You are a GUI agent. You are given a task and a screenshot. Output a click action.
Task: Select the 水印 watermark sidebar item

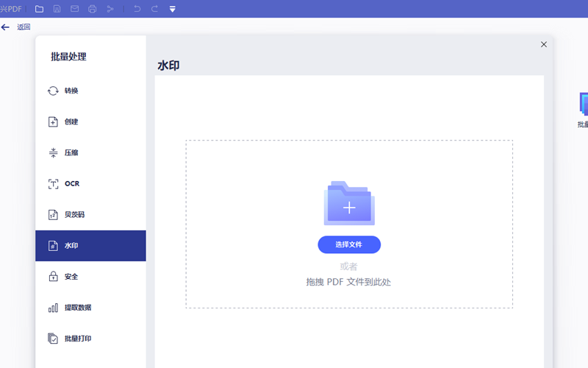click(71, 246)
